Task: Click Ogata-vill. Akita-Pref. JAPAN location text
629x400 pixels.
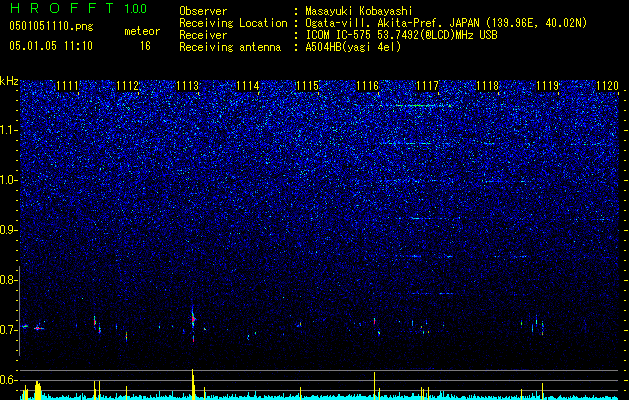Action: 446,23
